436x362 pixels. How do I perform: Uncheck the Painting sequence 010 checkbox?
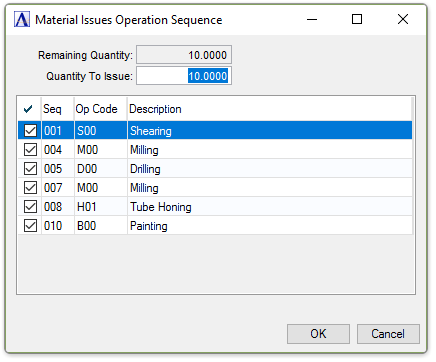click(30, 226)
